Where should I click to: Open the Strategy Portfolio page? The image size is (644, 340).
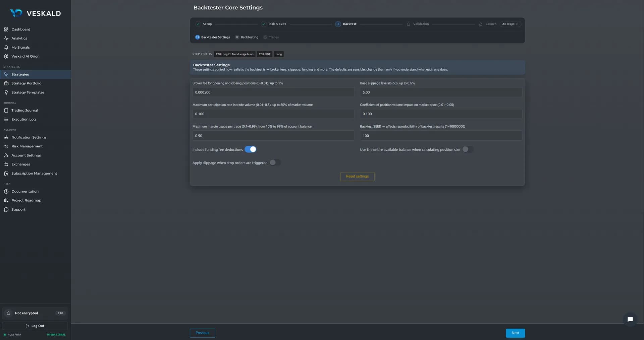pos(35,83)
